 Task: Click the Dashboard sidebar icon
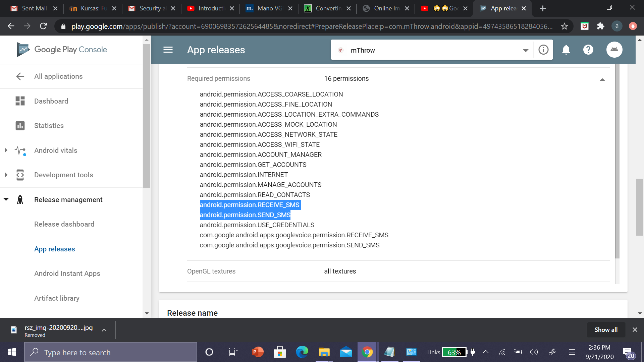20,101
